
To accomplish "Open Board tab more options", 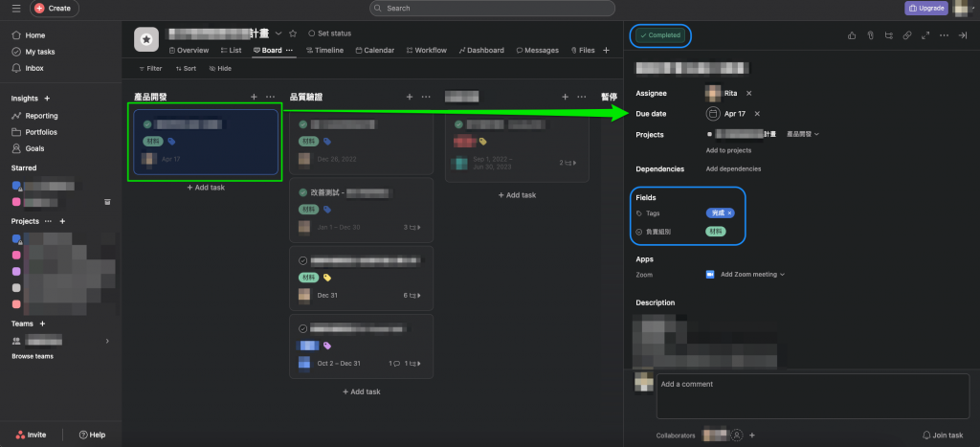I will [289, 50].
